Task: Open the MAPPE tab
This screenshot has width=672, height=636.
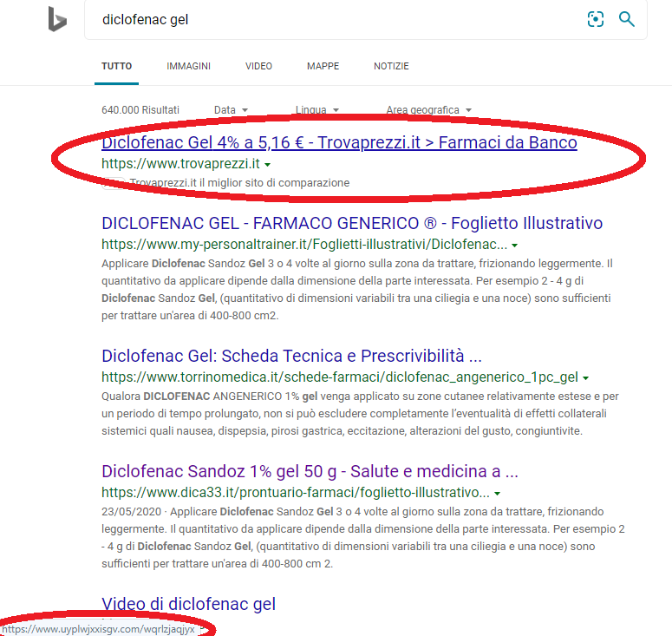Action: 323,66
